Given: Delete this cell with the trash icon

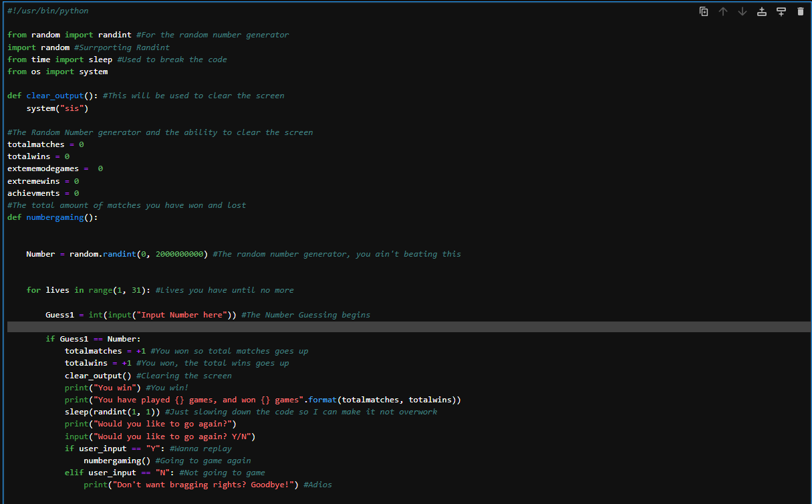Looking at the screenshot, I should click(801, 11).
